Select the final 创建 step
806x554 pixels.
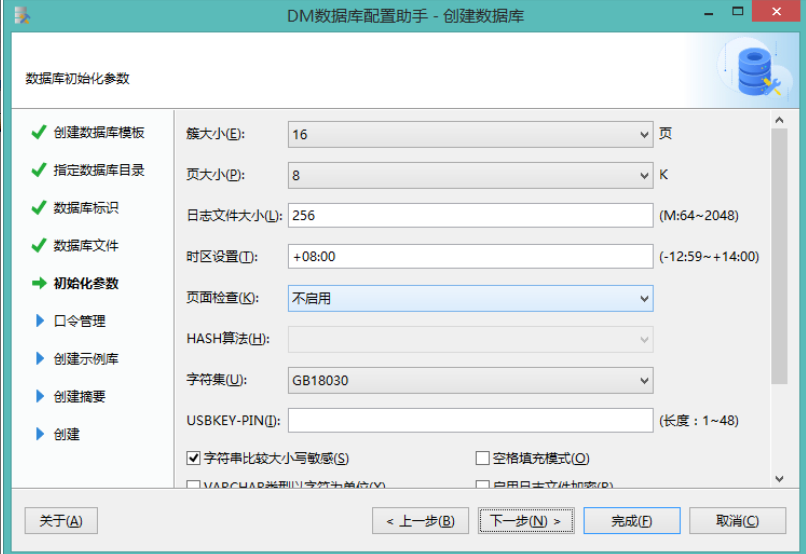pyautogui.click(x=67, y=434)
